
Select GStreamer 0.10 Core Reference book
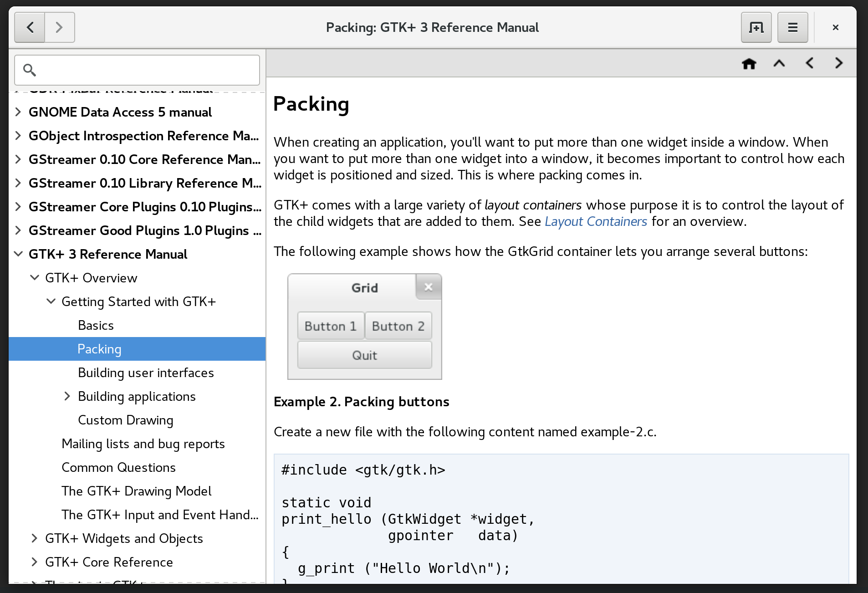pos(145,159)
